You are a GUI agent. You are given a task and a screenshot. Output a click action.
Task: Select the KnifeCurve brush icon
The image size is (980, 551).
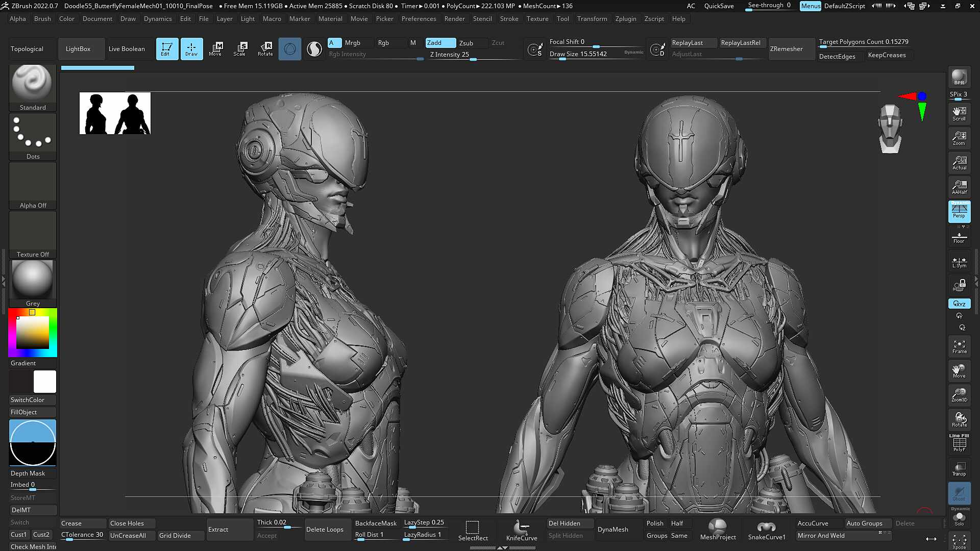tap(521, 530)
